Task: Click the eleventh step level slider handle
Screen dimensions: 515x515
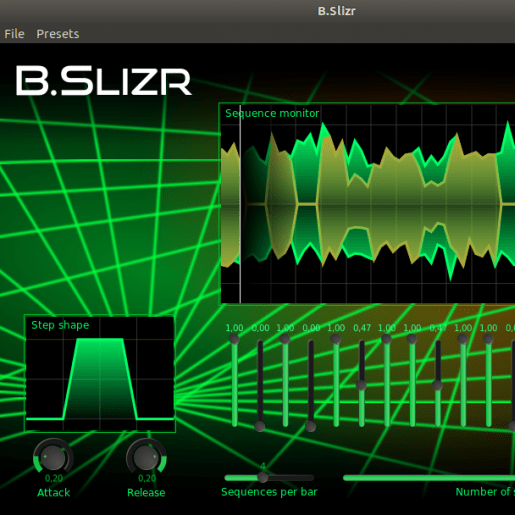Action: (x=488, y=339)
